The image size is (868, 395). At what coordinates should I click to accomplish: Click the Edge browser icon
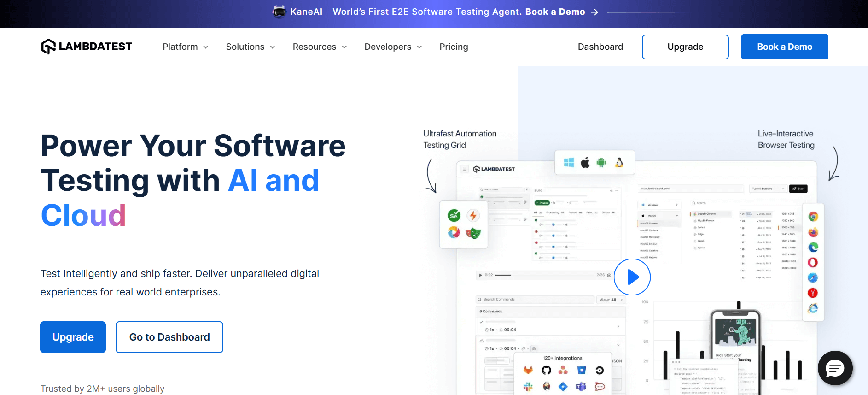pyautogui.click(x=813, y=247)
